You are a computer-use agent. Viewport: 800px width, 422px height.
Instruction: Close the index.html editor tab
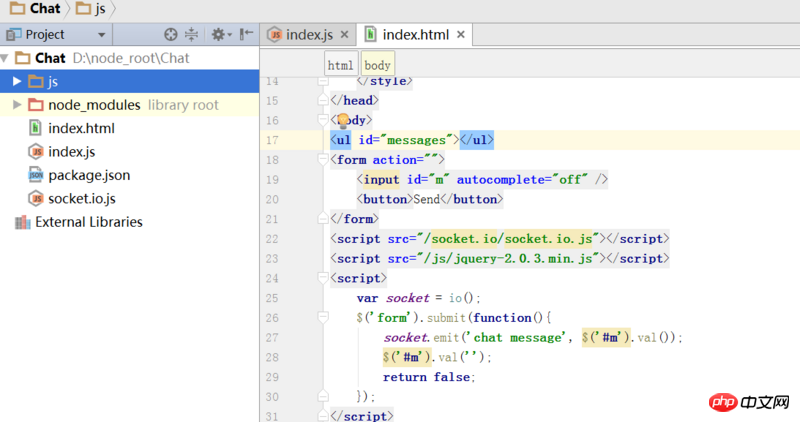point(463,35)
